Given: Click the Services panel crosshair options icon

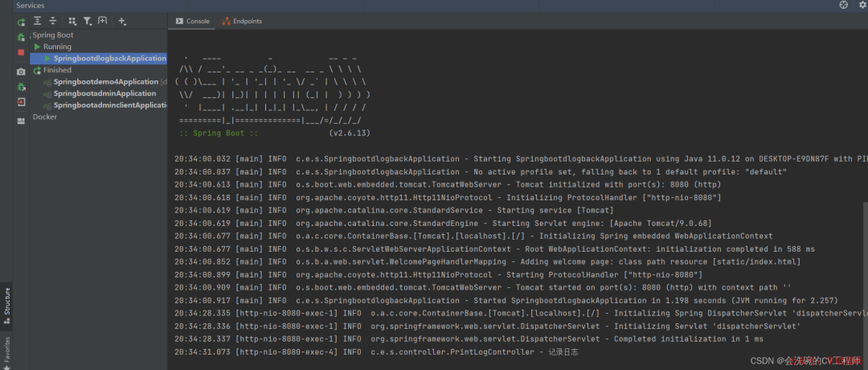Looking at the screenshot, I should 843,5.
